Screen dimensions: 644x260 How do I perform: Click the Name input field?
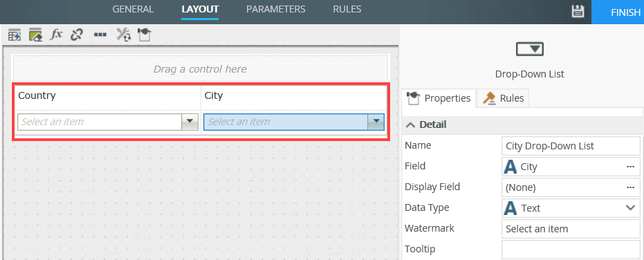click(571, 146)
